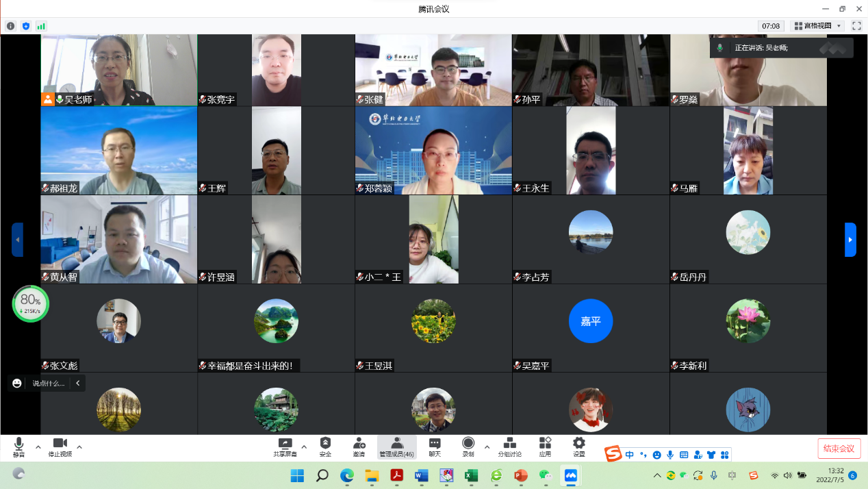Screen dimensions: 868x489
Task: Open 管理成员(46) participants panel
Action: [397, 447]
